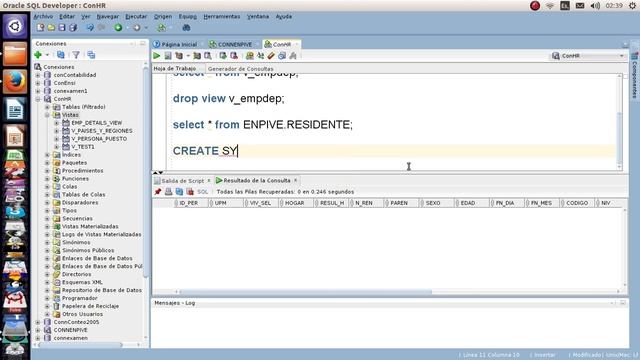Click the SQL History icon in the worksheet toolbar
The image size is (640, 360).
tap(282, 56)
